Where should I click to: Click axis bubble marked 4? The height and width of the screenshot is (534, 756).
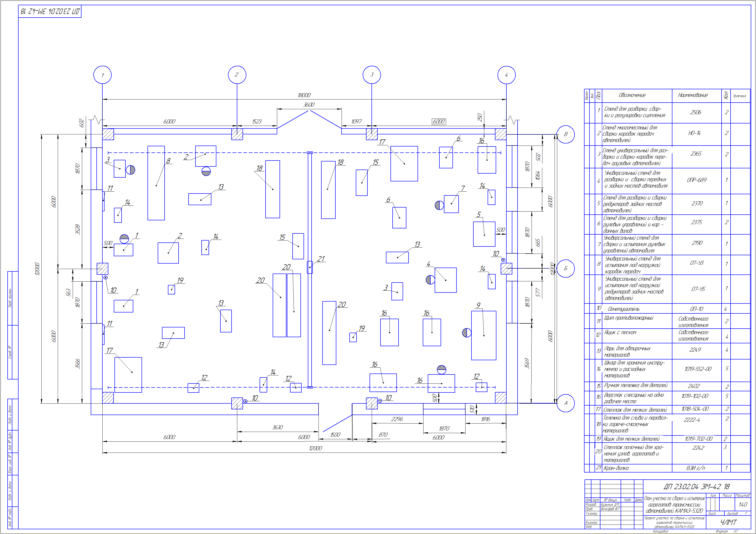(x=506, y=75)
